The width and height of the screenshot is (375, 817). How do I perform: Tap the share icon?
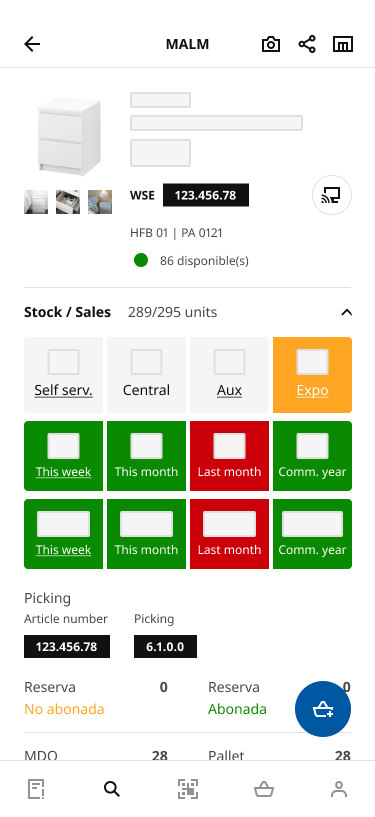(x=307, y=44)
